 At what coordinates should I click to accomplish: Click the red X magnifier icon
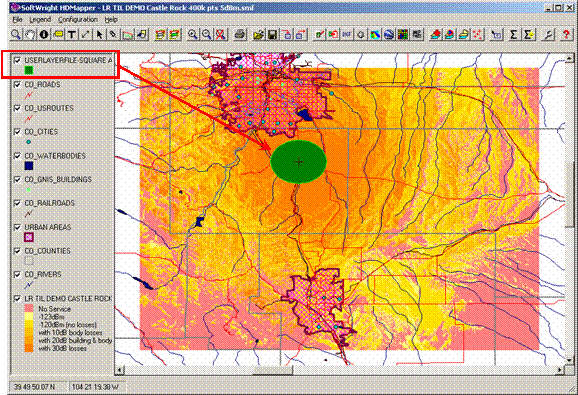click(221, 35)
